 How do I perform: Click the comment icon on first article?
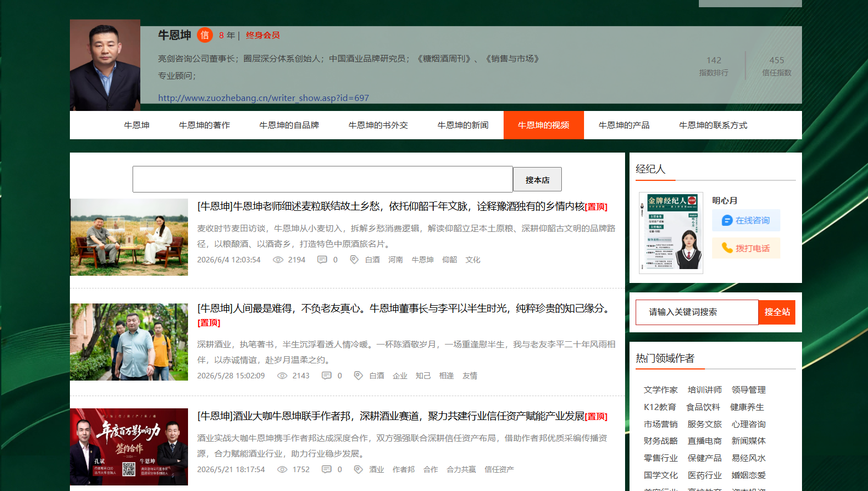pyautogui.click(x=322, y=260)
